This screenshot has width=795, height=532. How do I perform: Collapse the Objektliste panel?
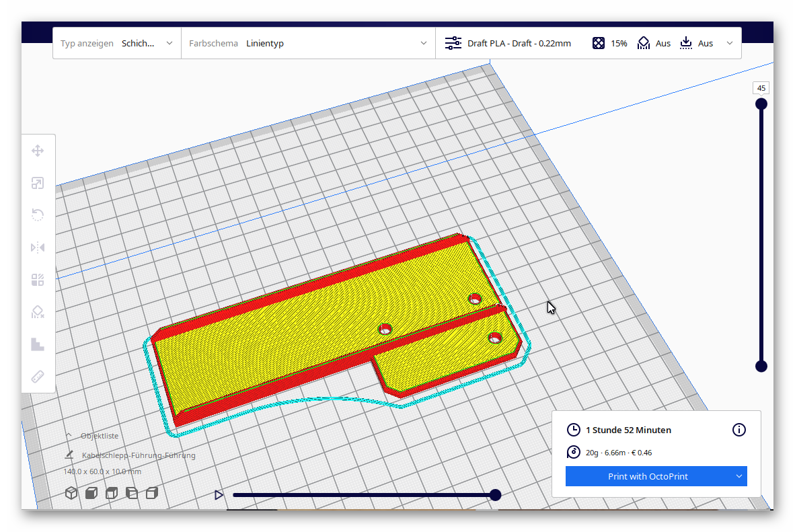tap(69, 435)
